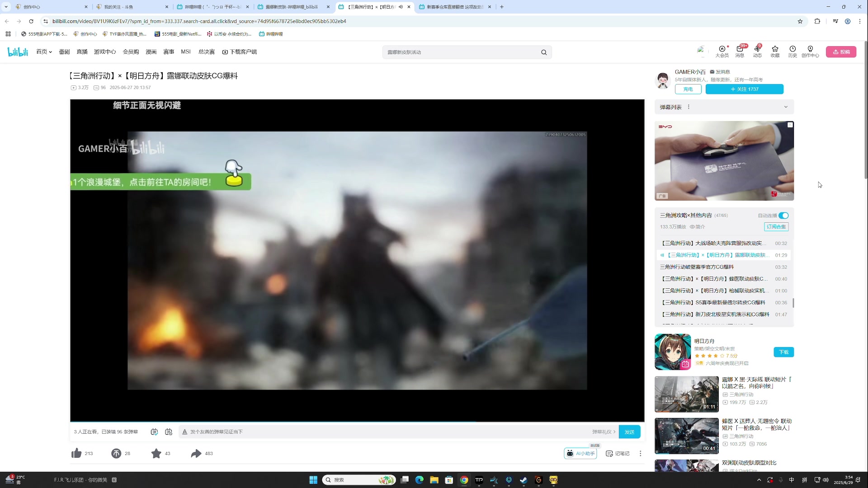
Task: Open the 游戏中心 nav item
Action: pyautogui.click(x=105, y=52)
